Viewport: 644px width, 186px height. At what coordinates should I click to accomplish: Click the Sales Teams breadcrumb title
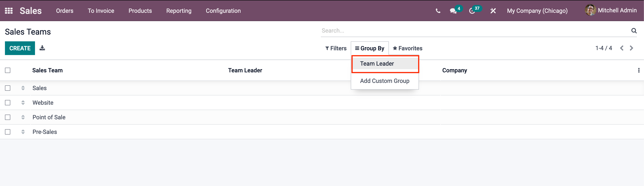coord(28,32)
